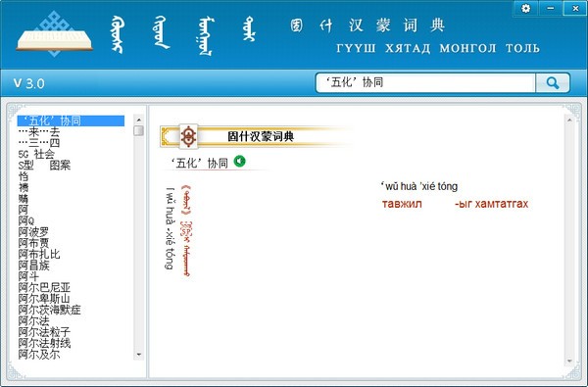Select 阿尔巴尼亚 in the word list
Viewport: 588px width, 387px height.
(44, 288)
